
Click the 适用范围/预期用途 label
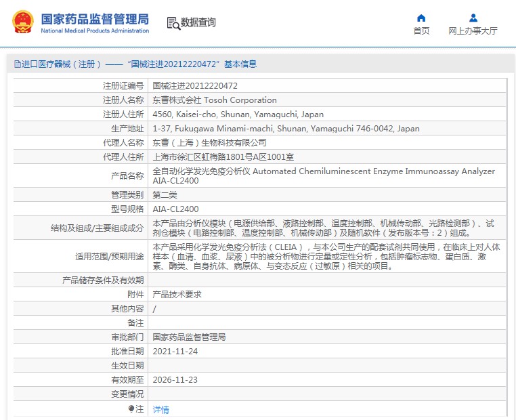click(110, 257)
